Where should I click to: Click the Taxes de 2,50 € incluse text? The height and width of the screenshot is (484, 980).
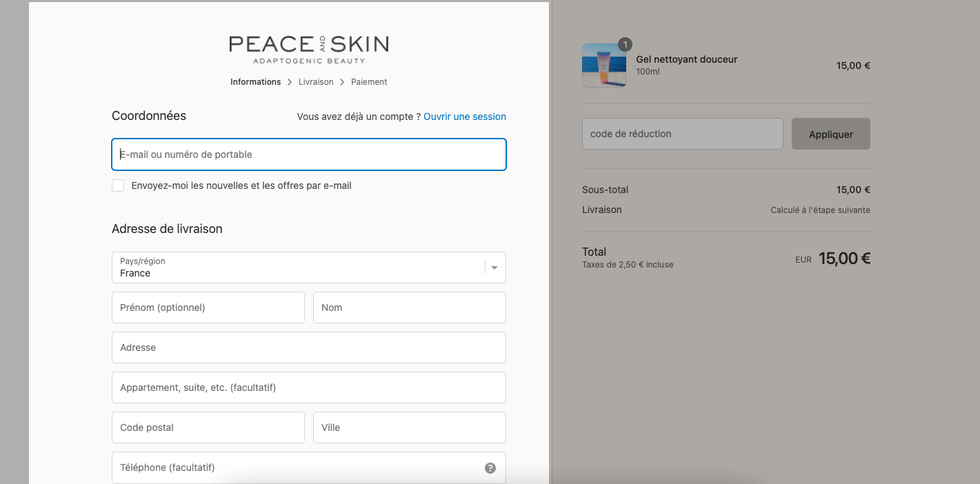(628, 265)
